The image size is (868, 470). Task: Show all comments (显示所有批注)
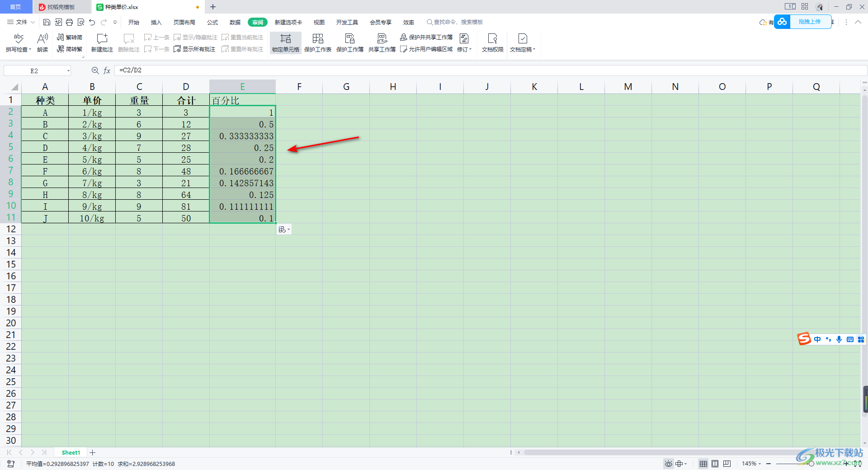tap(195, 49)
